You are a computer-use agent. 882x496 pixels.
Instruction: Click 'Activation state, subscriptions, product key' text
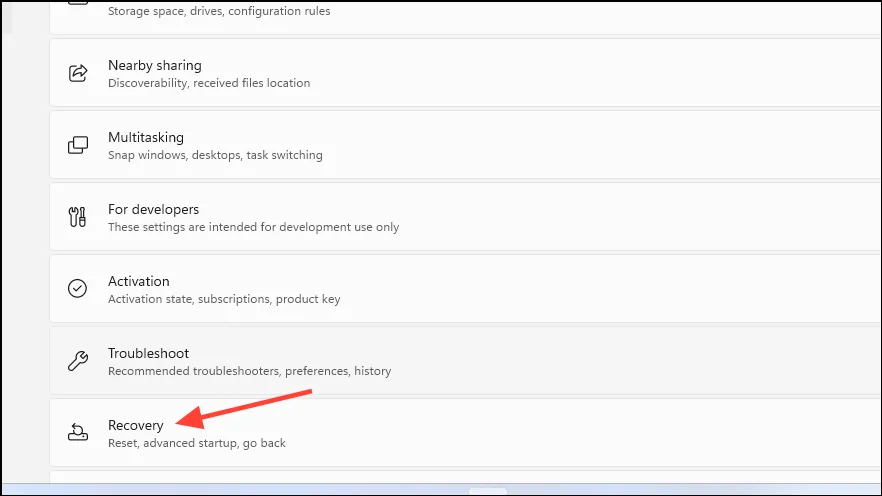pos(226,299)
